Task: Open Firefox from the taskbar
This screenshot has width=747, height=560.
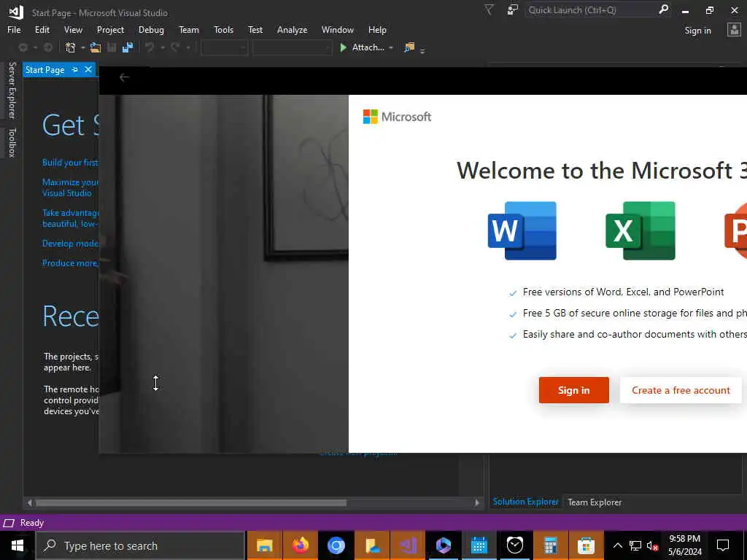Action: [x=300, y=545]
